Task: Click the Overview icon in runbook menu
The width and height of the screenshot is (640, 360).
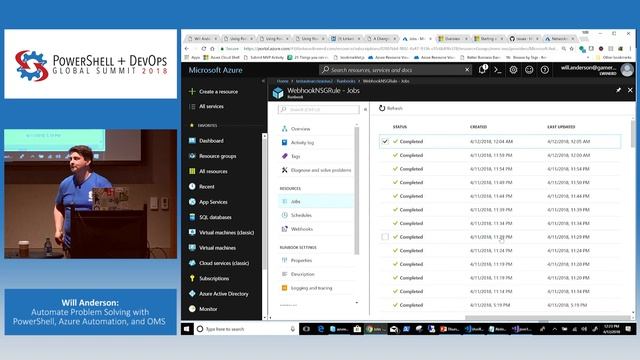Action: (x=284, y=129)
